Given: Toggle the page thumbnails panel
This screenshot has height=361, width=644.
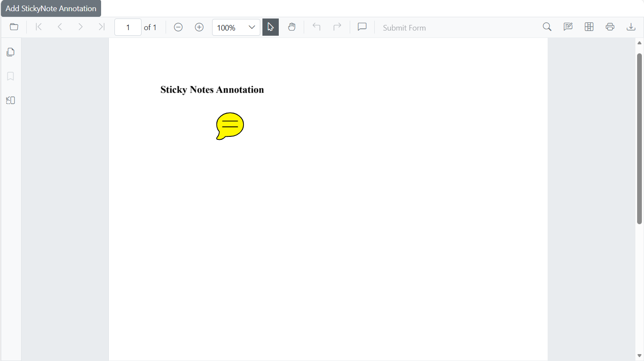Looking at the screenshot, I should [11, 52].
